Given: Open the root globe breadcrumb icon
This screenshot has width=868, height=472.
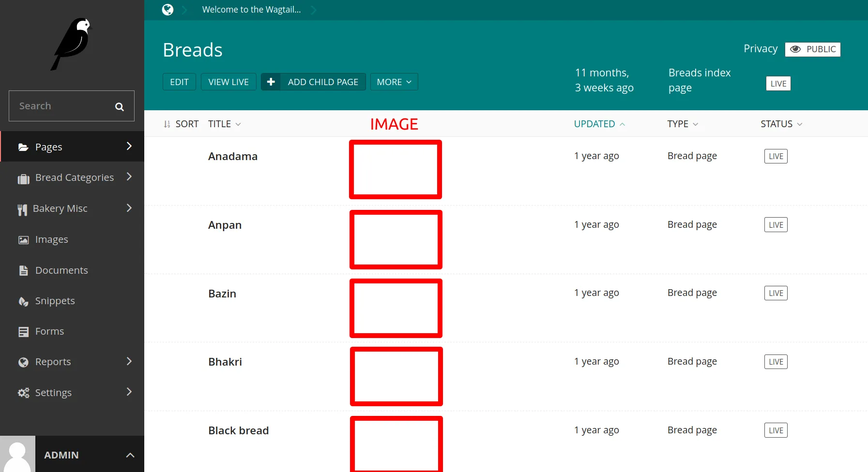Looking at the screenshot, I should point(168,10).
